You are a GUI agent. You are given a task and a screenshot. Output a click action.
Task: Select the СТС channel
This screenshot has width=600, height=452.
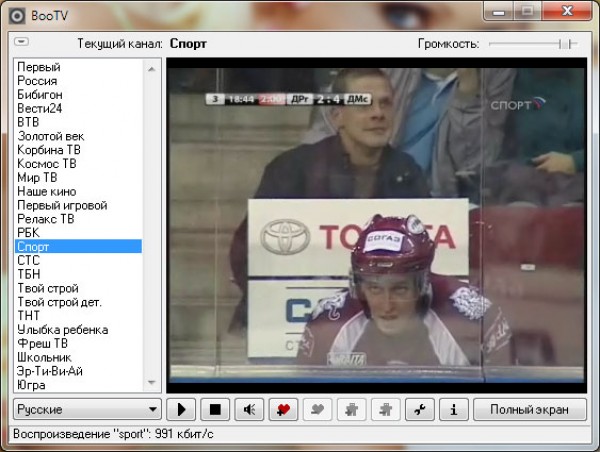78,260
